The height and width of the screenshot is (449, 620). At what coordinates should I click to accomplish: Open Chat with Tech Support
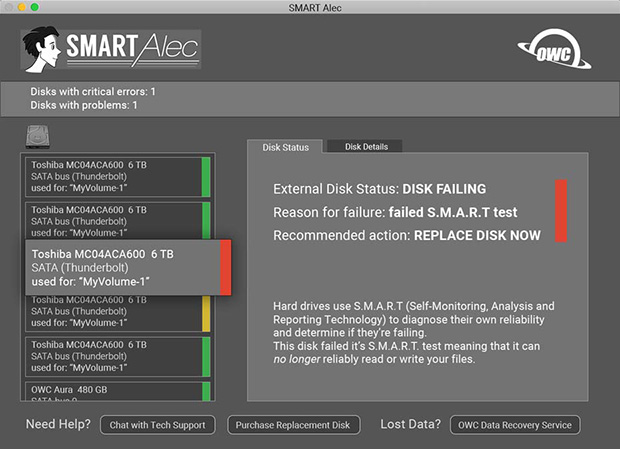click(x=157, y=425)
